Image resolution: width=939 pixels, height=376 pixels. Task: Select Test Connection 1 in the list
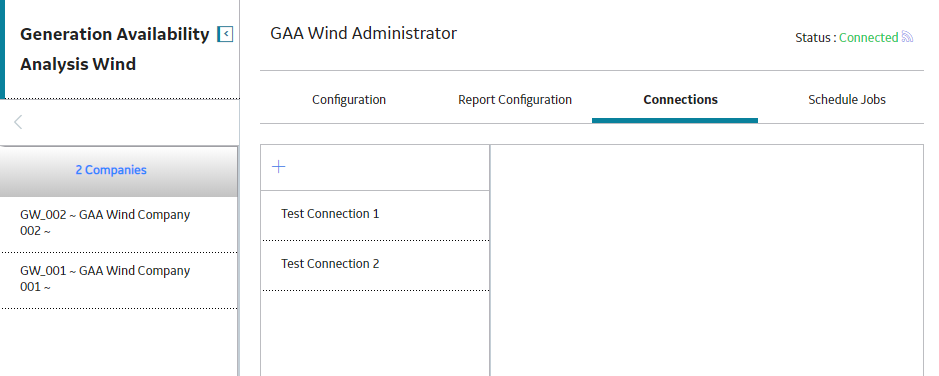click(375, 214)
